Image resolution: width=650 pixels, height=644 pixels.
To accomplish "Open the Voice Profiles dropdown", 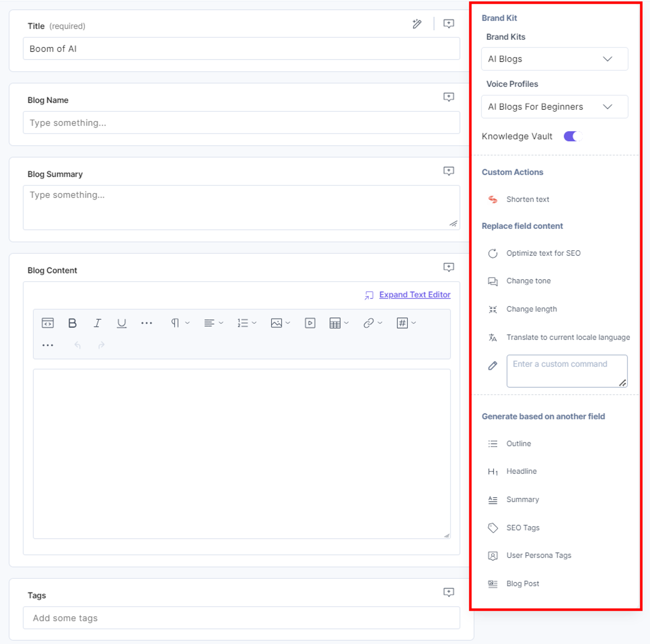I will pyautogui.click(x=555, y=107).
